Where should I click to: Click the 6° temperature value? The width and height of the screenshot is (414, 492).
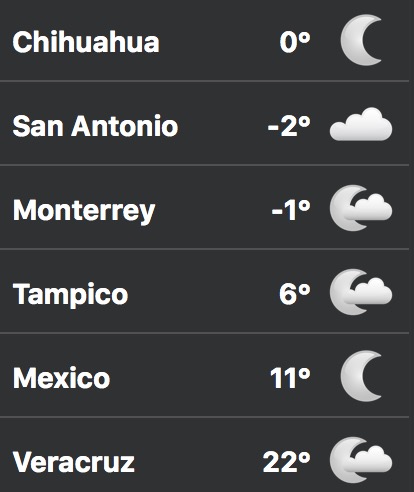[x=295, y=294]
